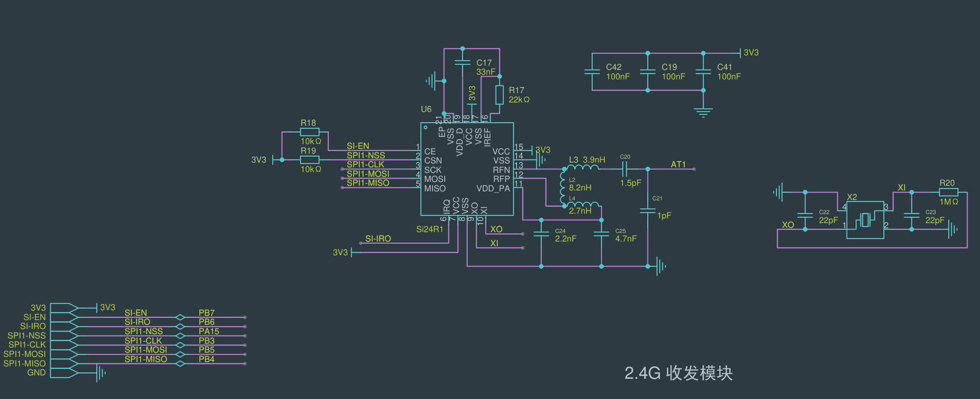Click the SPI1-NSS net label at U6 pin 2
Screen dimensions: 980x399
click(x=366, y=155)
